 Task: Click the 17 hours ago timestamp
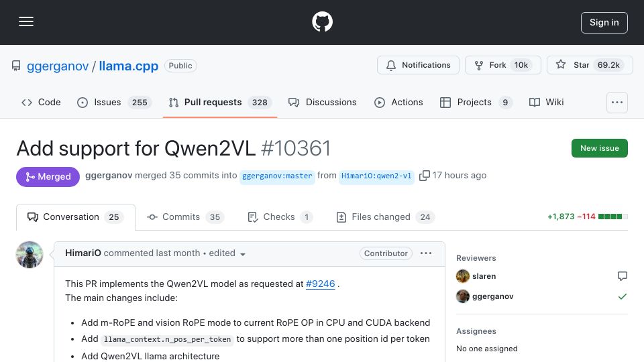click(x=459, y=175)
